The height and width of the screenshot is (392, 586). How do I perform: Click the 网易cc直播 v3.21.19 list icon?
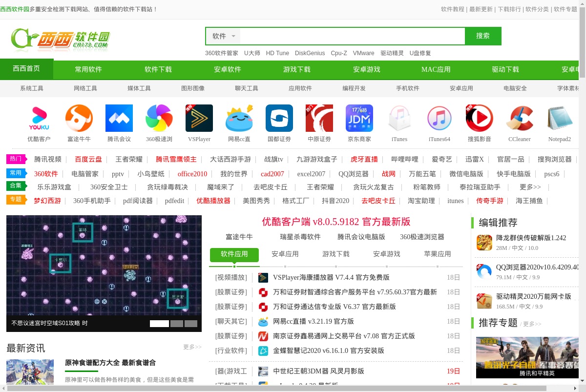tap(263, 322)
